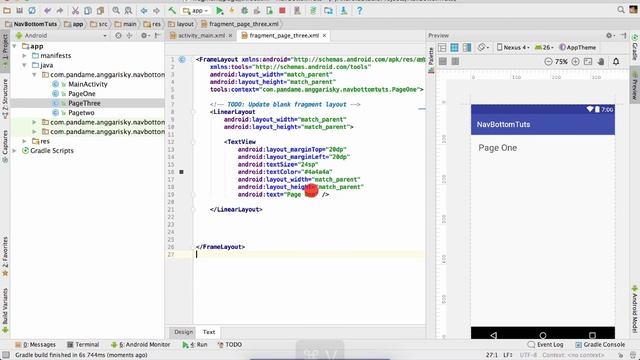Select PageOne in project tree
This screenshot has width=640, height=360.
click(x=81, y=93)
